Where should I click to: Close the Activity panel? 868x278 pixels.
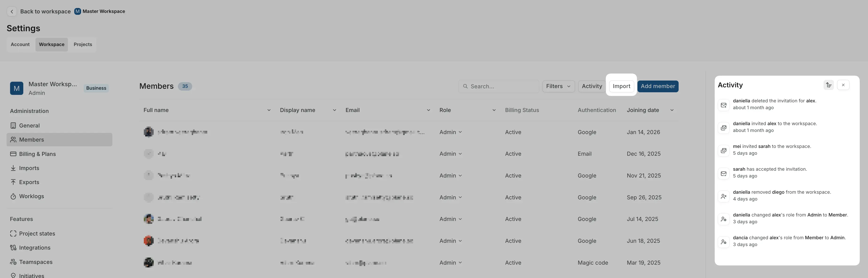pyautogui.click(x=843, y=85)
